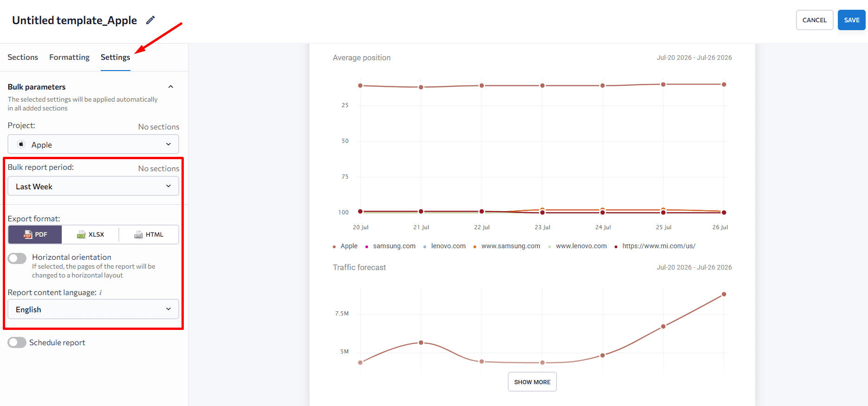Select the Settings tab
The height and width of the screenshot is (406, 868).
(116, 57)
